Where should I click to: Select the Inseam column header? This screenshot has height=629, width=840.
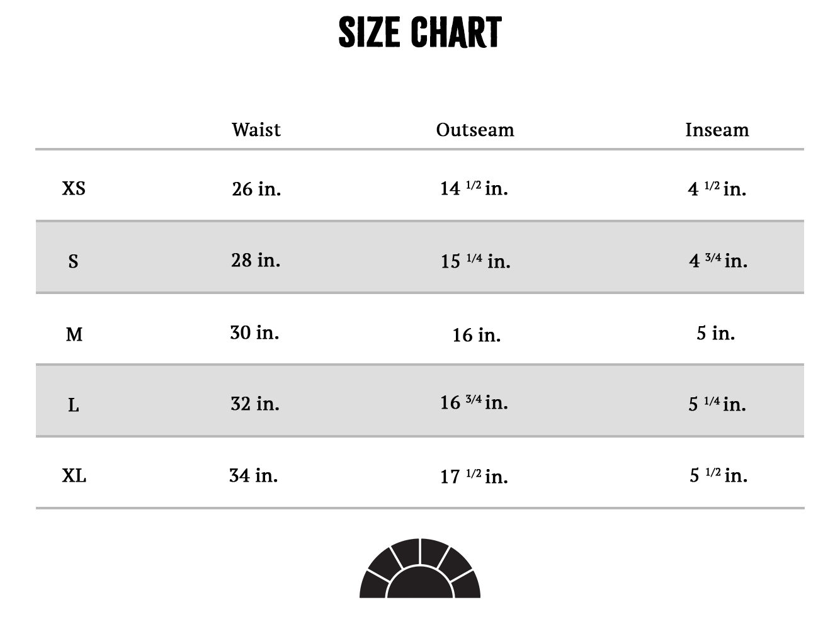[x=717, y=130]
